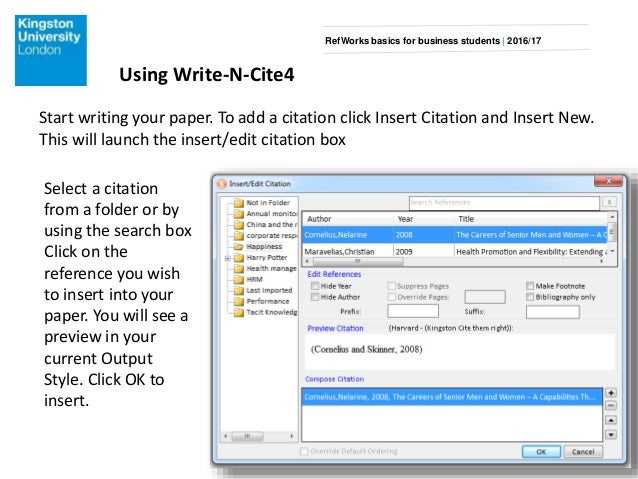Expand the Harry Potter folder
This screenshot has width=638, height=479.
click(x=228, y=258)
